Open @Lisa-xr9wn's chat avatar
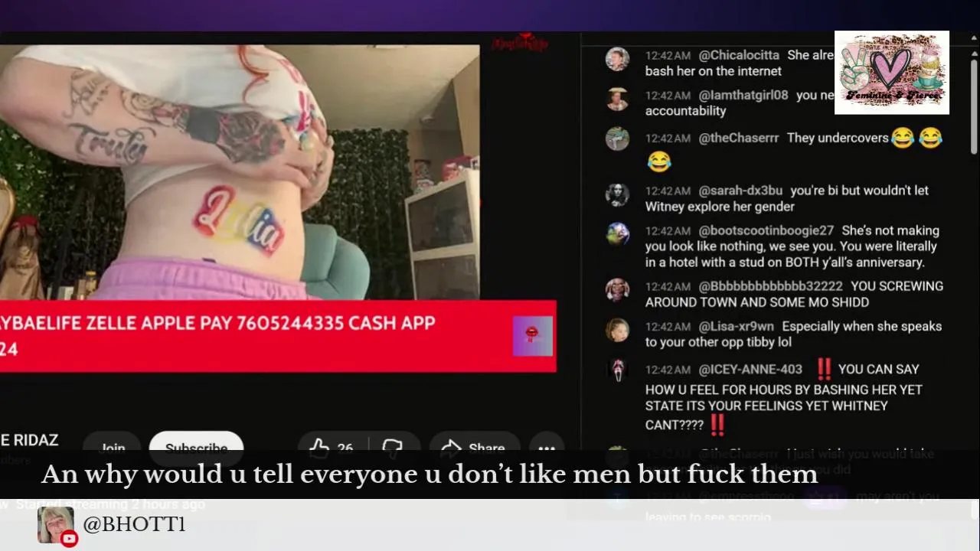Screen dimensions: 980x551 (617, 330)
